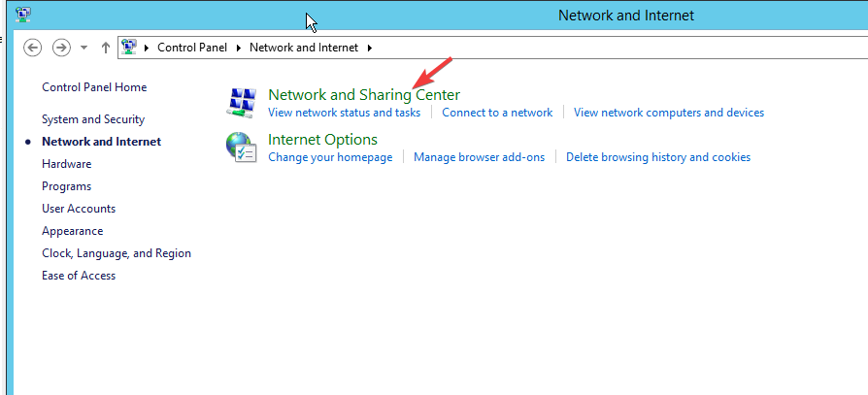Viewport: 868px width, 395px height.
Task: Click the Network and Sharing Center icon
Action: 242,103
